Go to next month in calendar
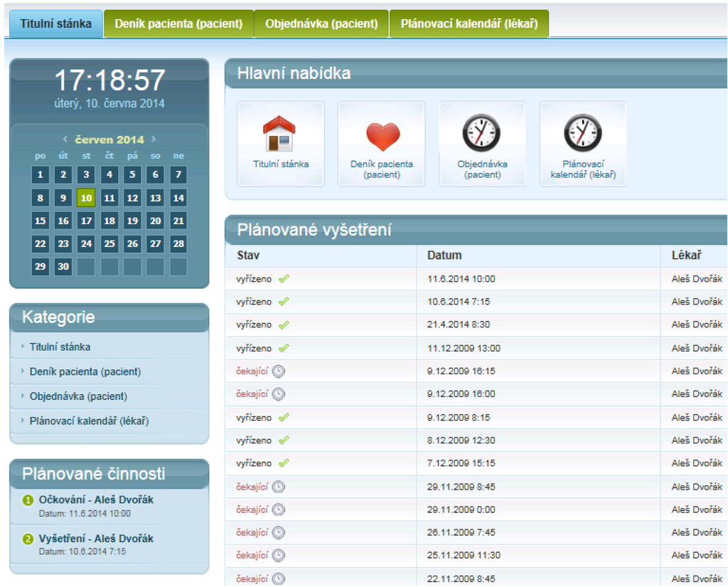 click(154, 139)
